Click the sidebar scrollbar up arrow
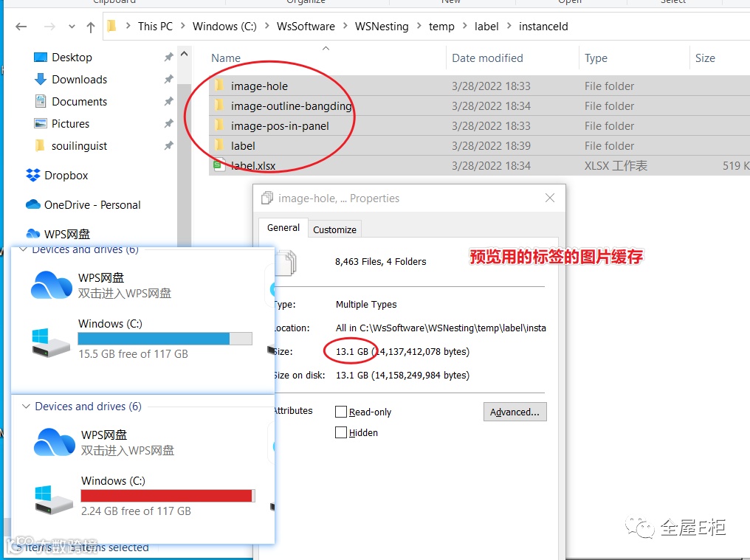The image size is (750, 560). coord(184,54)
